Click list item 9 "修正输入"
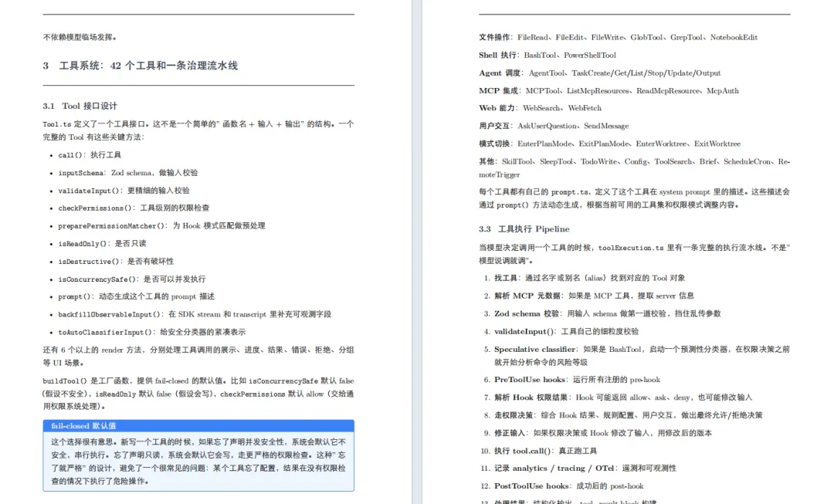Viewport: 834px width, 504px height. [602, 433]
